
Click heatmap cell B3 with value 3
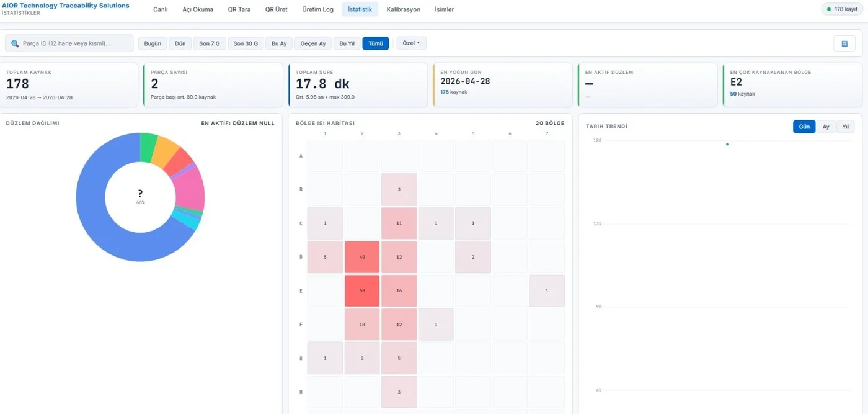[399, 189]
